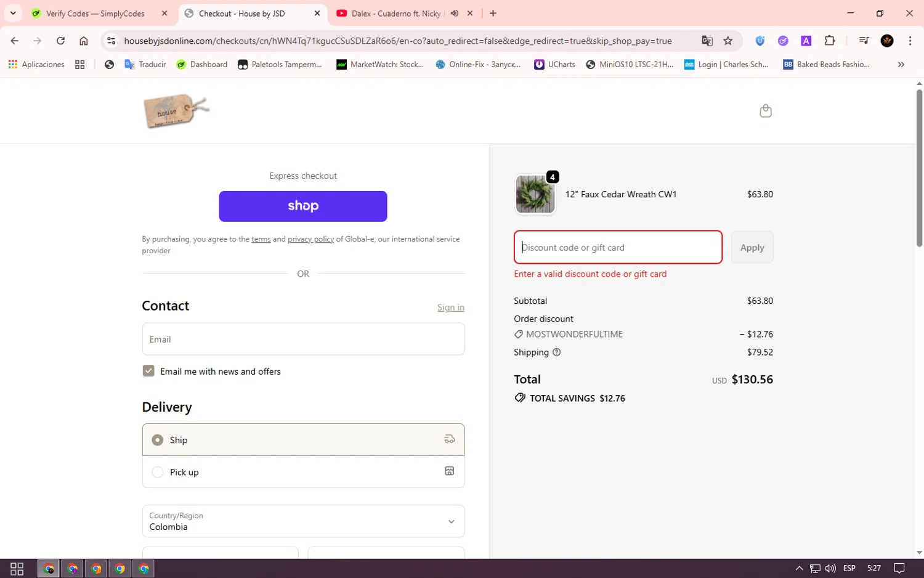Reload the checkout page
This screenshot has height=578, width=924.
click(60, 41)
